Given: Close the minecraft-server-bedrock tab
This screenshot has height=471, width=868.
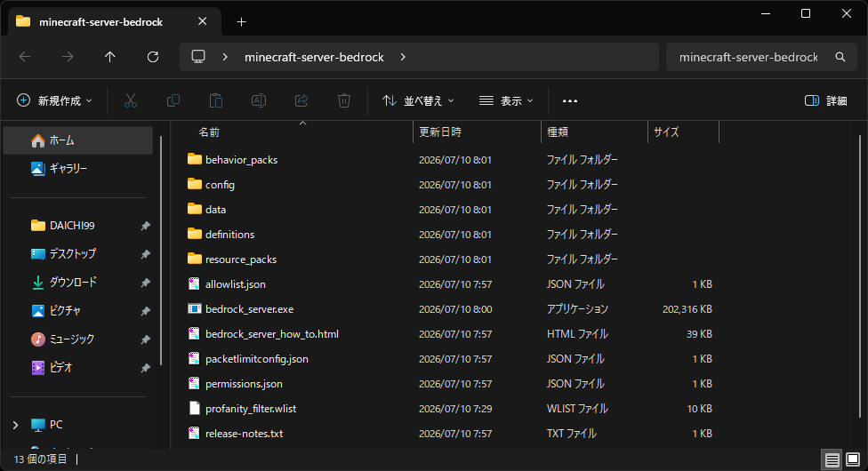Looking at the screenshot, I should point(203,21).
